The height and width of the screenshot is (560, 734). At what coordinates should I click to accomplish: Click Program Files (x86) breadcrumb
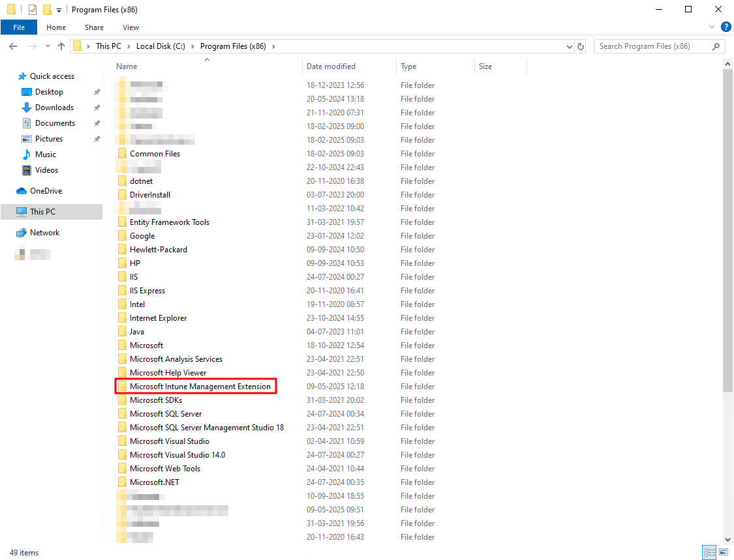pos(233,46)
